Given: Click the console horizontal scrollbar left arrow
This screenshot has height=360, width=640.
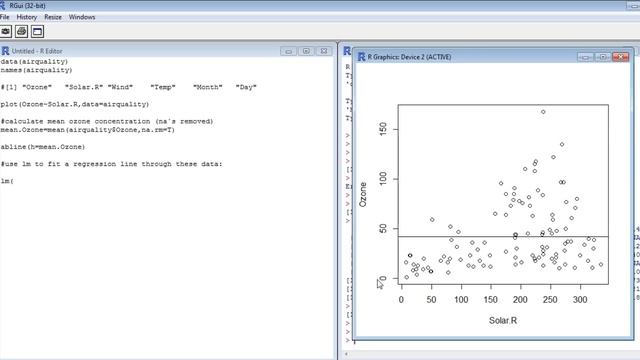Looking at the screenshot, I should pyautogui.click(x=347, y=354).
